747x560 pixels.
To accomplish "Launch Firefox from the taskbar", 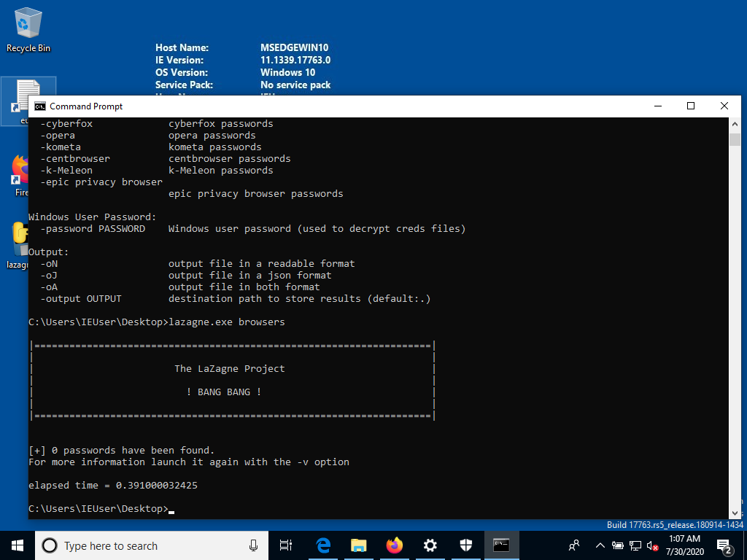I will click(394, 545).
